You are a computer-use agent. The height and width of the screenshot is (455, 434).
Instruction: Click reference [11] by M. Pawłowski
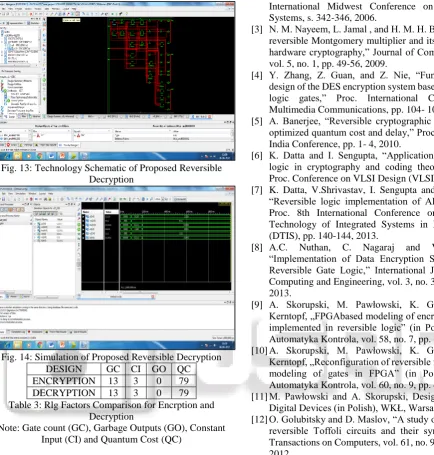pyautogui.click(x=343, y=402)
